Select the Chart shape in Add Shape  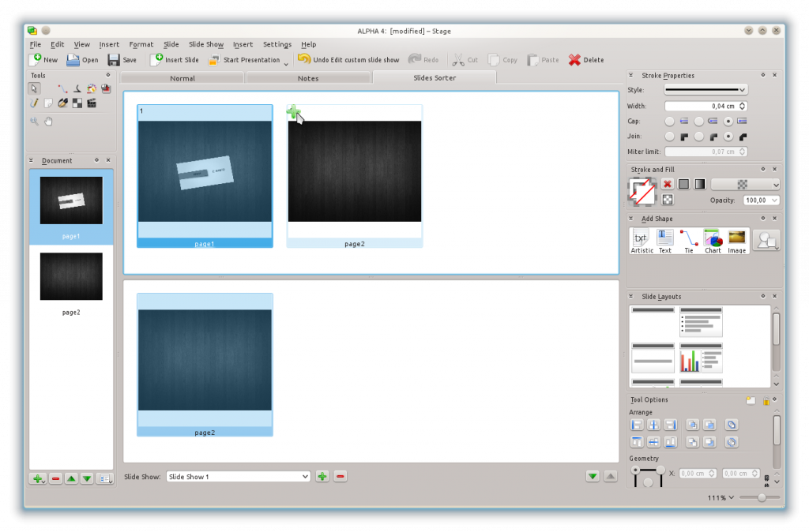tap(713, 240)
